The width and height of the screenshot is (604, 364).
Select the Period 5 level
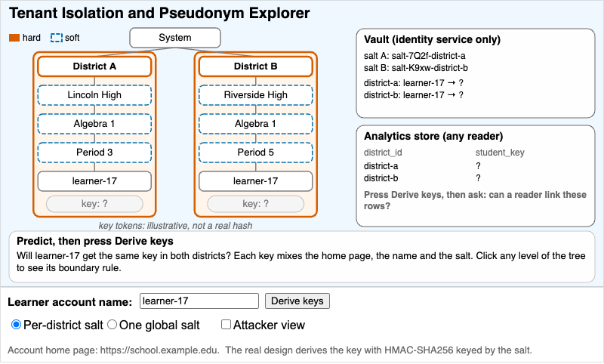click(x=255, y=153)
